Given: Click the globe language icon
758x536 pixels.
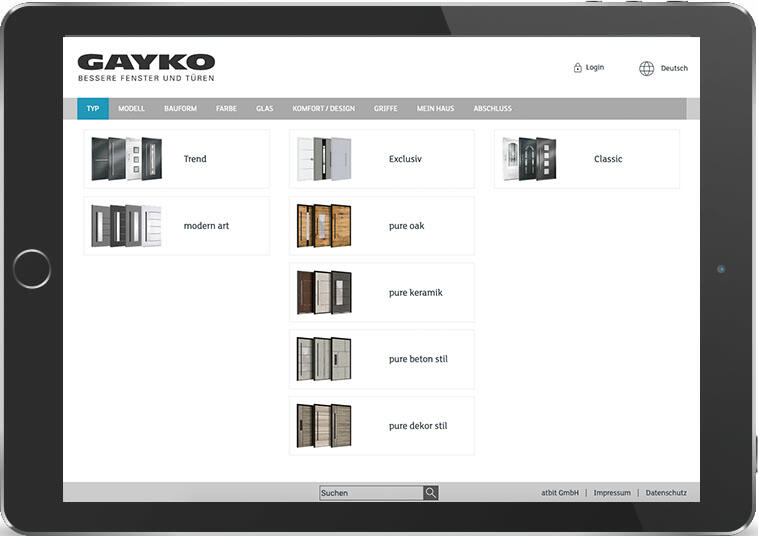Looking at the screenshot, I should pyautogui.click(x=646, y=68).
